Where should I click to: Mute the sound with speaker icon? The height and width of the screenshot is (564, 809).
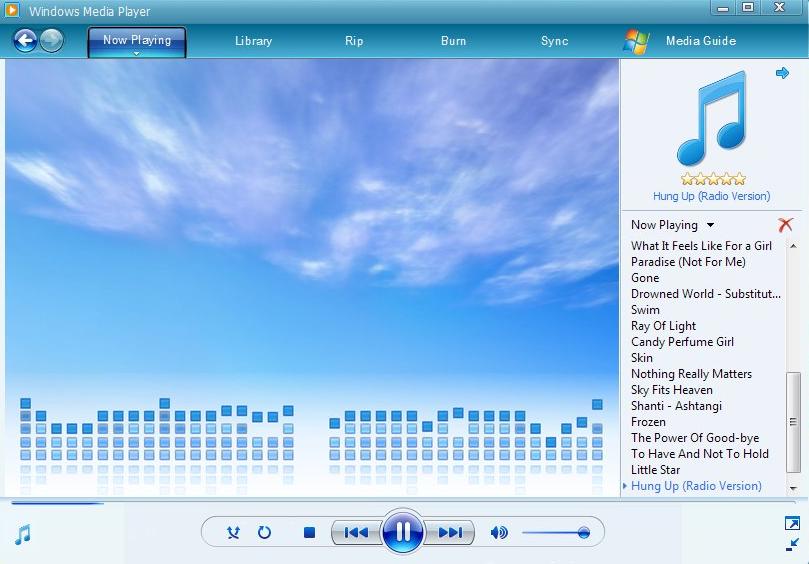click(499, 532)
